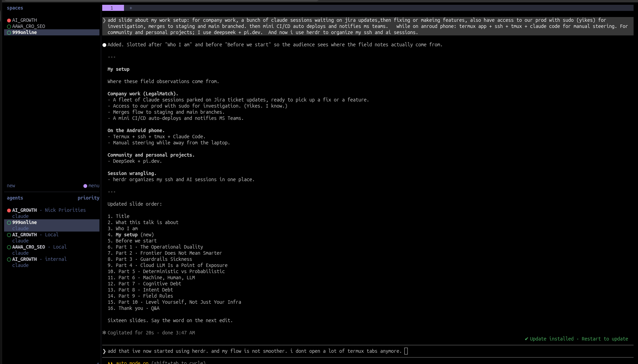Viewport: 638px width, 364px height.
Task: Click status circle beside AAWA_CRO_SEO space
Action: click(9, 27)
